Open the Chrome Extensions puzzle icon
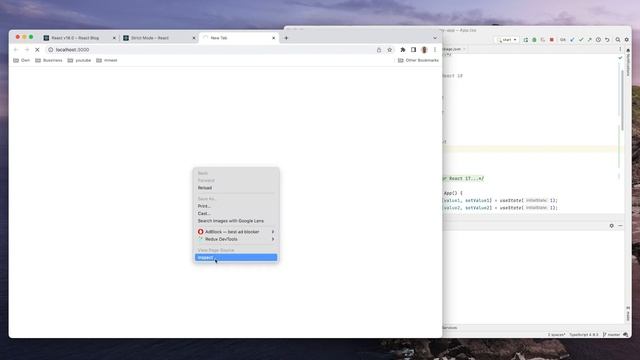640x360 pixels. (403, 50)
